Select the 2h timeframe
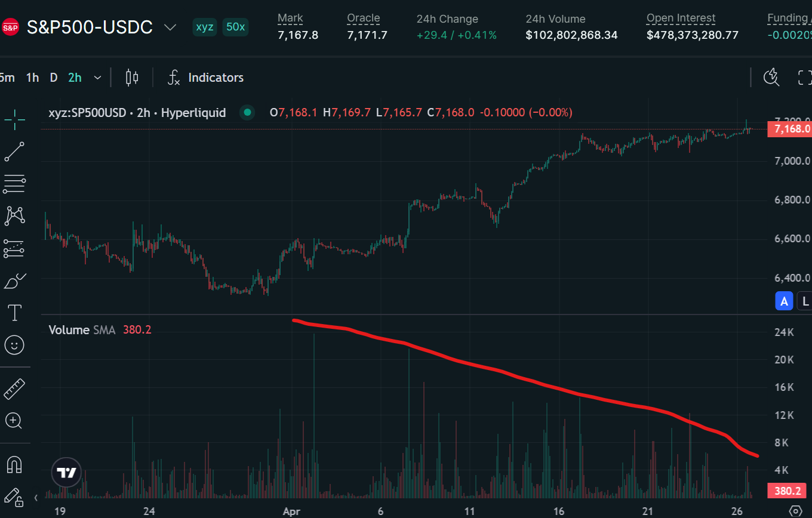The width and height of the screenshot is (812, 518). (x=75, y=78)
